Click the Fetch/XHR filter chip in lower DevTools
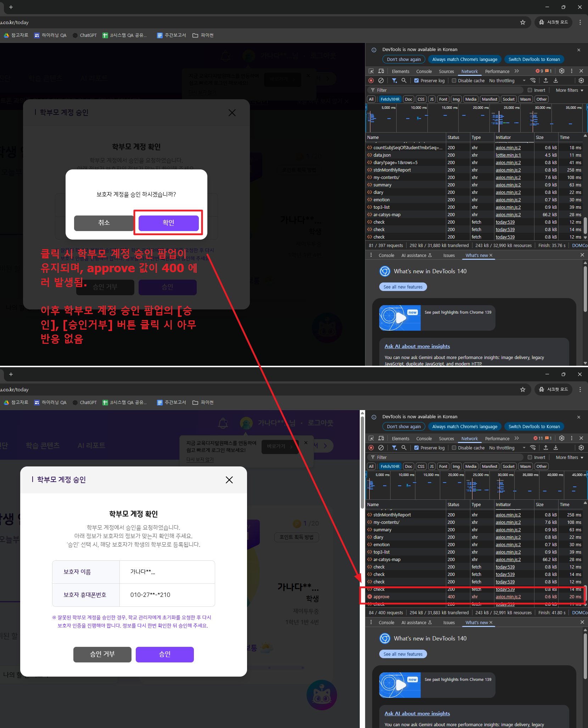The height and width of the screenshot is (728, 588). pos(390,466)
